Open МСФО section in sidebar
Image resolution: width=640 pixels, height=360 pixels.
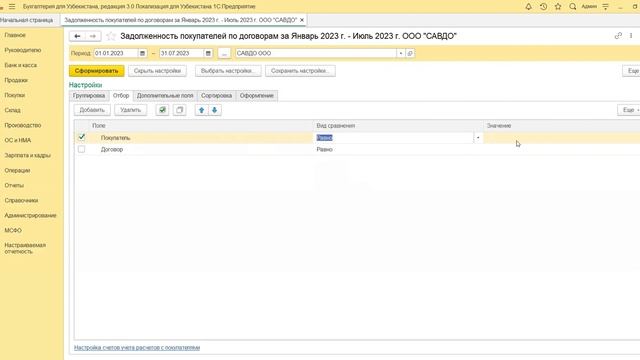point(13,231)
